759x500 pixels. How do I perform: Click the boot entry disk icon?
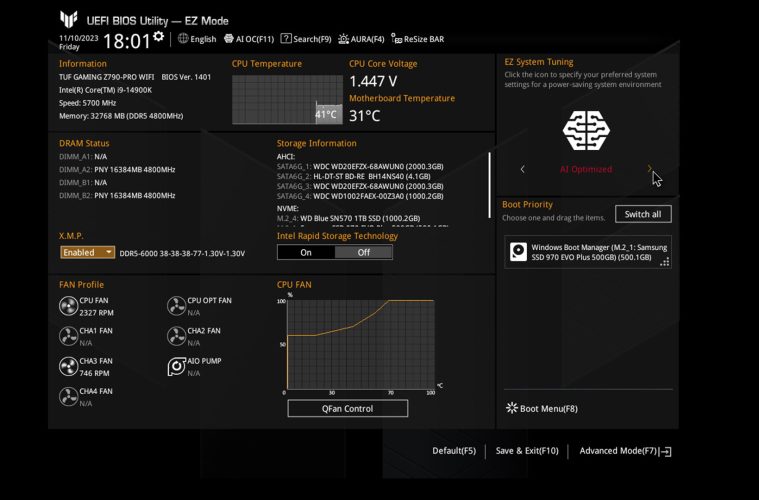(518, 252)
